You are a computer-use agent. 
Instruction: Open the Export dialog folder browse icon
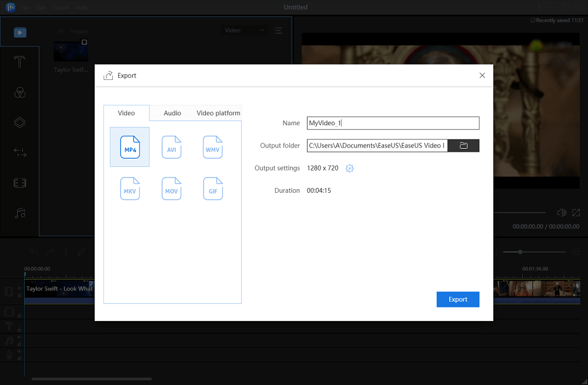(463, 145)
